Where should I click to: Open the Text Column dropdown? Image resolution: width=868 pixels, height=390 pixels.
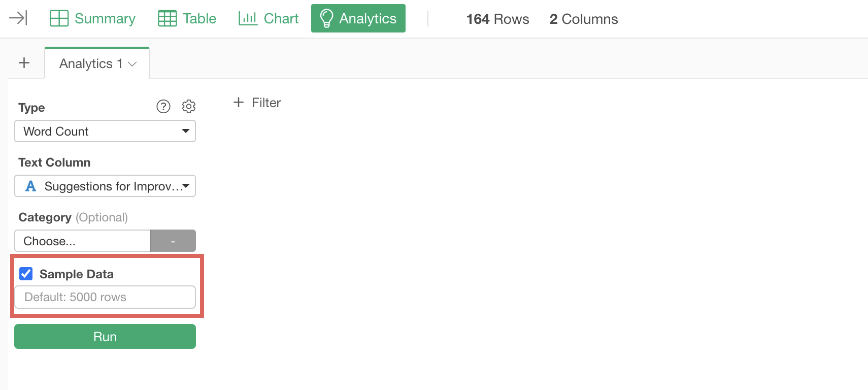(105, 186)
